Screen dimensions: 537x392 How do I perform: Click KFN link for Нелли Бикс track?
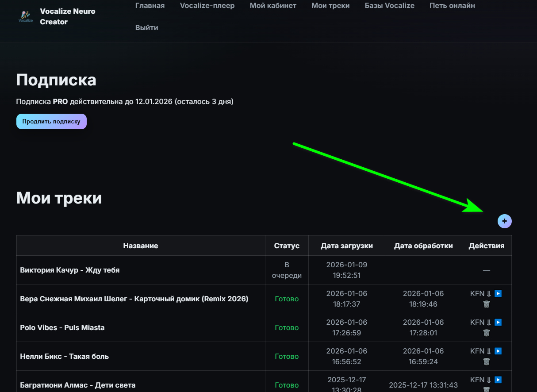pos(477,351)
